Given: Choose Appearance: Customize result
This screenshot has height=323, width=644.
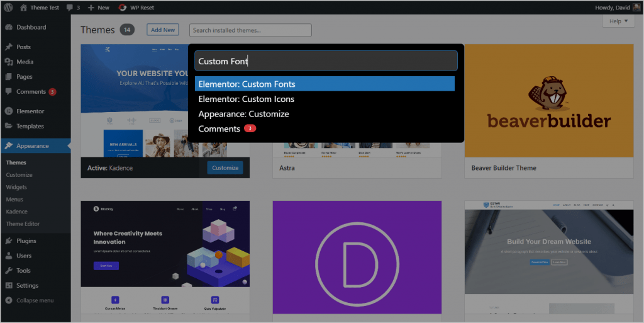Looking at the screenshot, I should [x=325, y=114].
